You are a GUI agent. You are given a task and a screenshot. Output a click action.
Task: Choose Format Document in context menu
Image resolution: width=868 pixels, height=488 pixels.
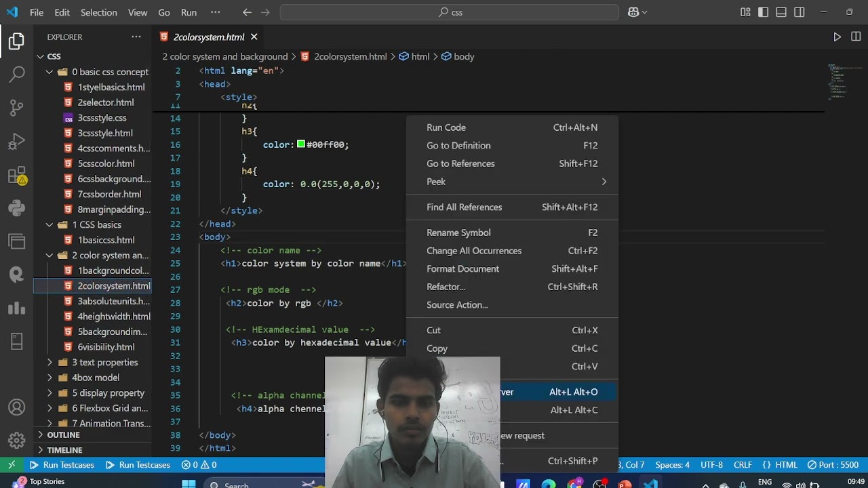pos(512,268)
